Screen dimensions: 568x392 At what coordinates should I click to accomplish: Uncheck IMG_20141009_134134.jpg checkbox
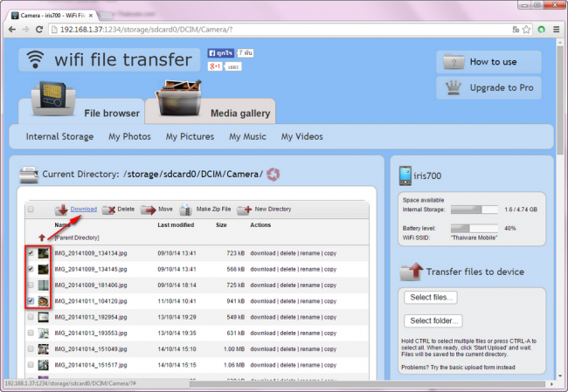click(x=31, y=253)
